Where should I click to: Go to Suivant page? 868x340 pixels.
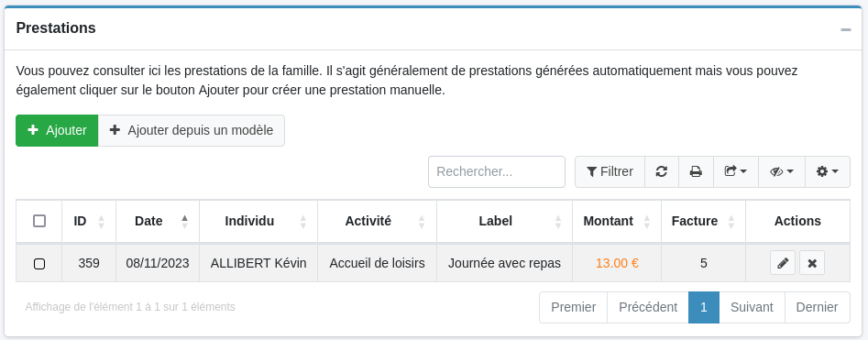coord(752,307)
